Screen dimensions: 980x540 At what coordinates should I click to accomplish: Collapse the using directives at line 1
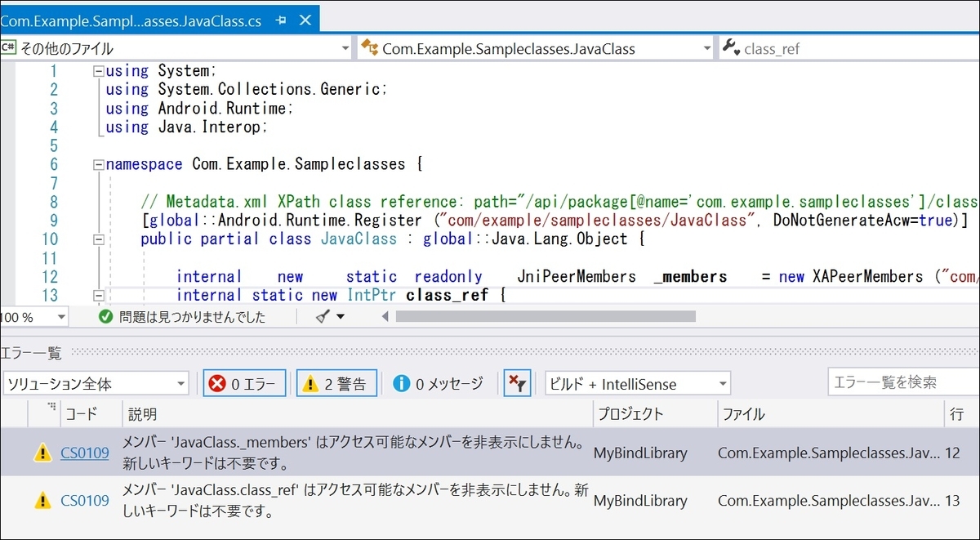[99, 71]
